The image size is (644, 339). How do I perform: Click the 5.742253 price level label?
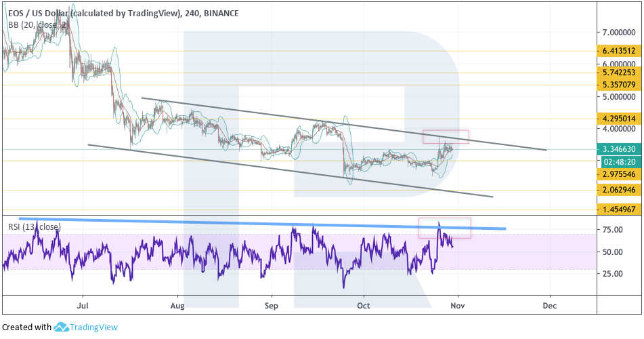coord(618,73)
